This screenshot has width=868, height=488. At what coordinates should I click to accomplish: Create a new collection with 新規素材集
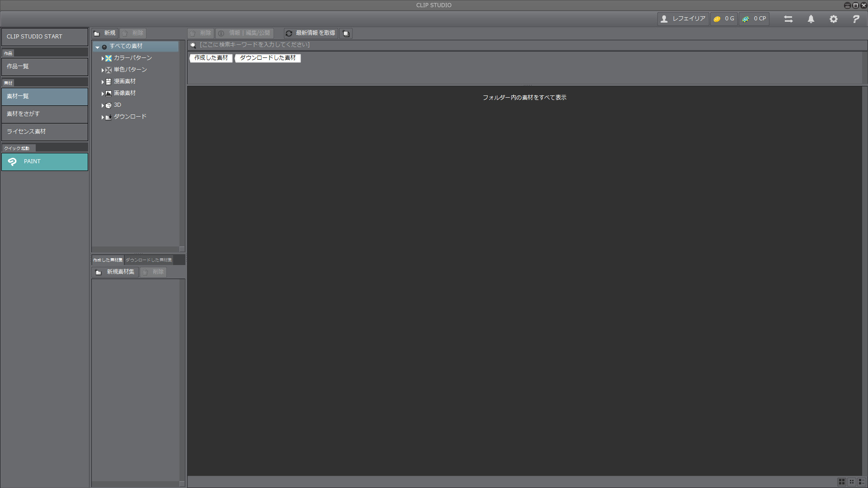click(x=115, y=272)
